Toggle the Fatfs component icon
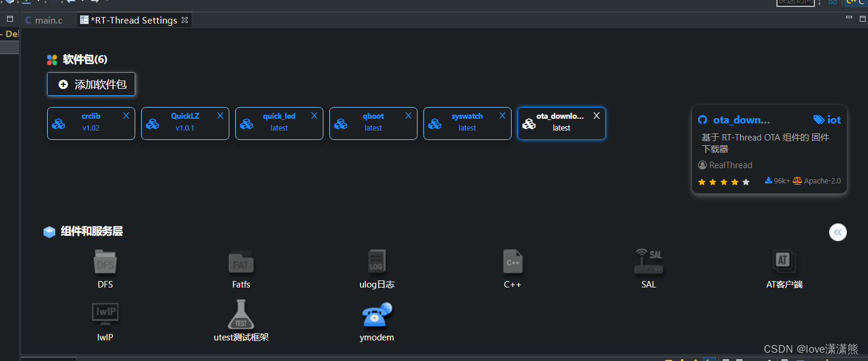This screenshot has height=361, width=868. coord(241,262)
